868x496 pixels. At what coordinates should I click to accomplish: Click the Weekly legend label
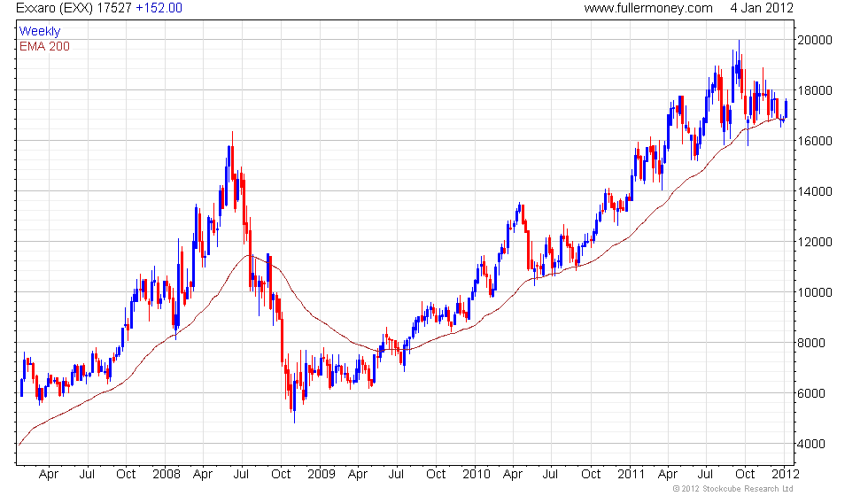(x=40, y=32)
